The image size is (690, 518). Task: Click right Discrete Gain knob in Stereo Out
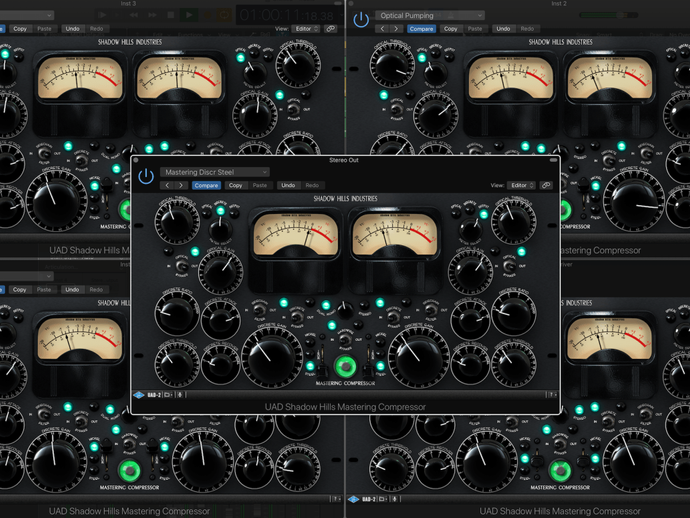tap(418, 359)
